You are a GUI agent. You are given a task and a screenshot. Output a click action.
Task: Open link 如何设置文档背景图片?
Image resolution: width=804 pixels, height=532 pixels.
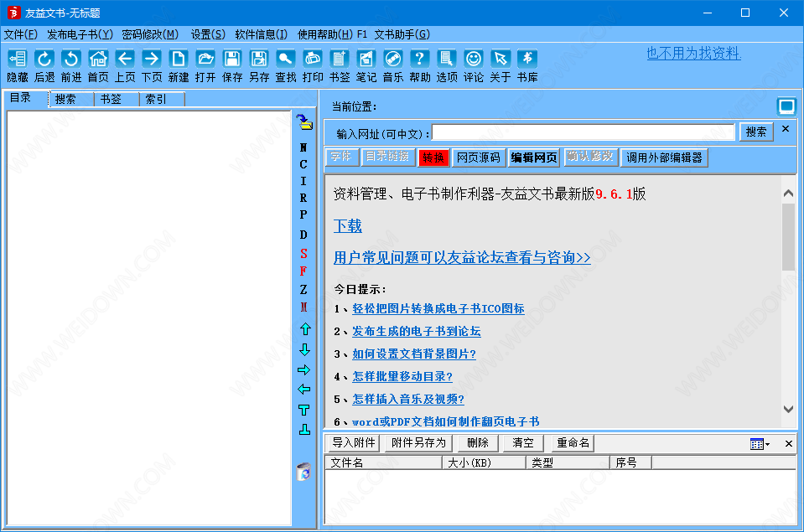(414, 354)
